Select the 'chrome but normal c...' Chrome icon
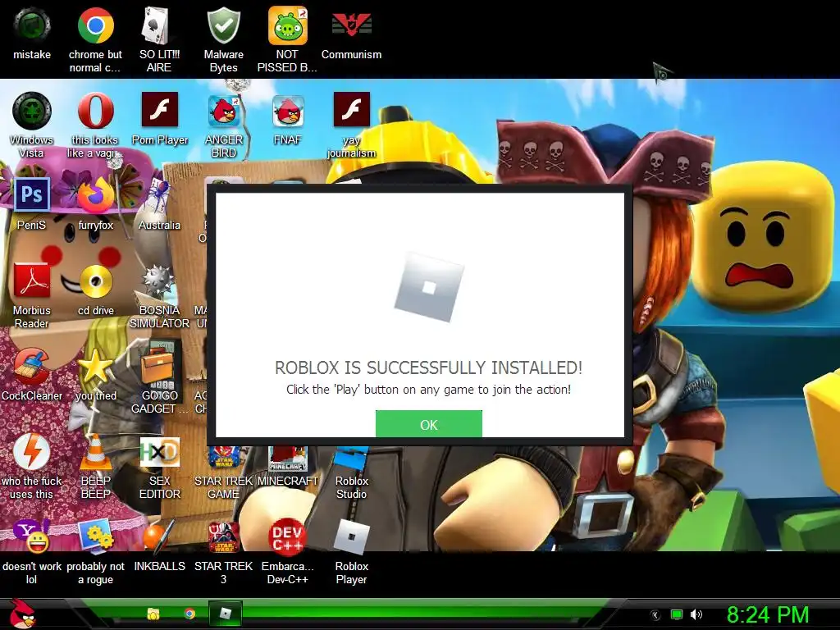Image resolution: width=840 pixels, height=630 pixels. pos(95,40)
